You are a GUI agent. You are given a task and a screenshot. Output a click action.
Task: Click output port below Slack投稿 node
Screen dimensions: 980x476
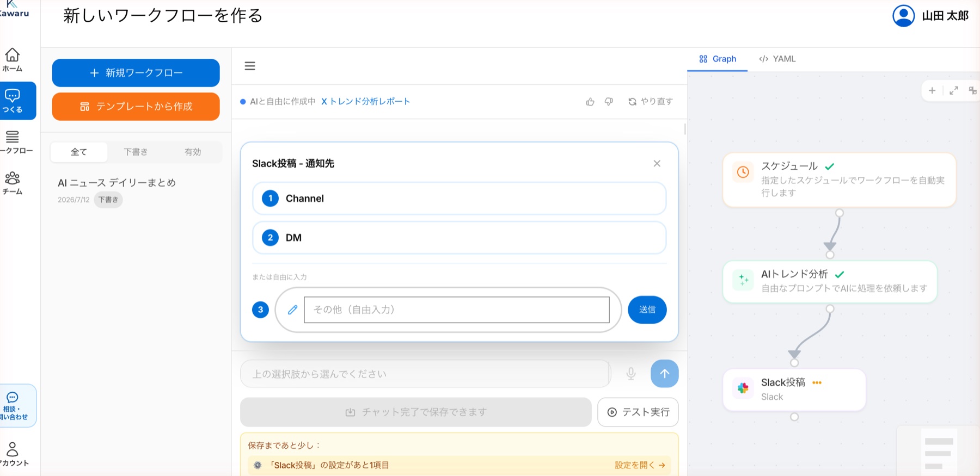click(x=794, y=417)
